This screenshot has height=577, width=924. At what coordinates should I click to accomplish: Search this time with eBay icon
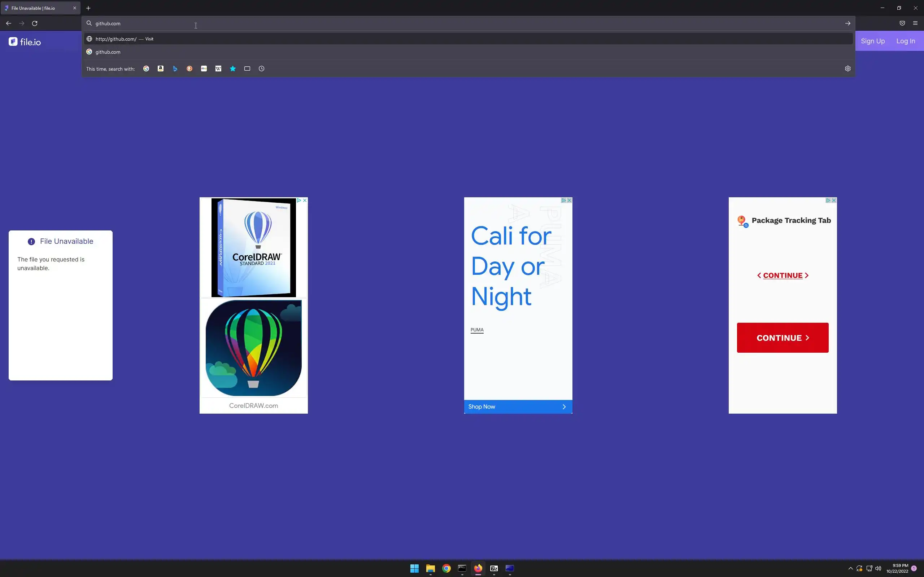204,69
